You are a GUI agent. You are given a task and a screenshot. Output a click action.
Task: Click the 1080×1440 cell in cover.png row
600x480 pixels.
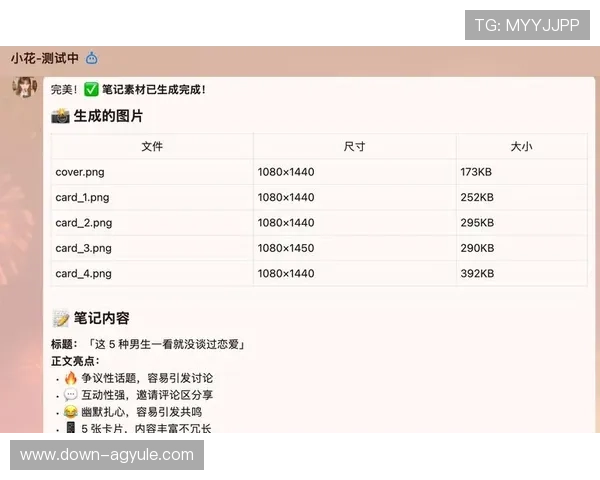(354, 172)
